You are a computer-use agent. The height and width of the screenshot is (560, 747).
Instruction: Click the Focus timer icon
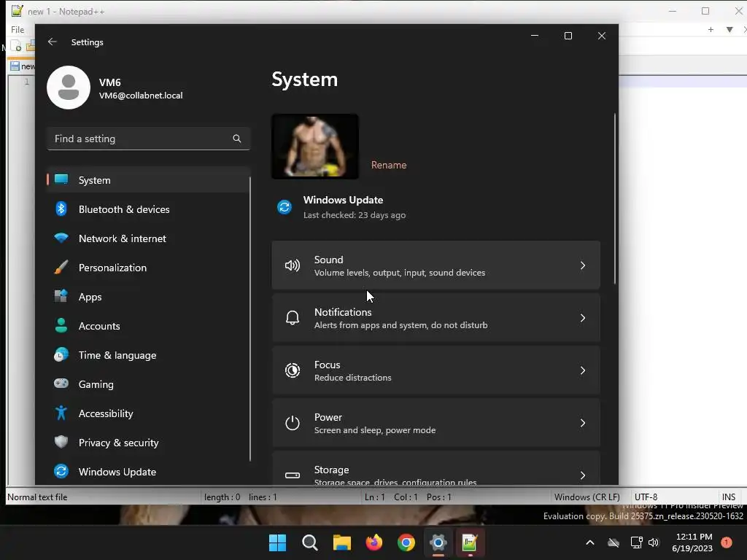point(293,370)
